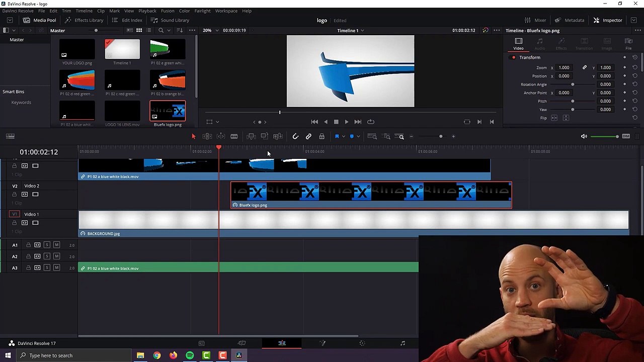Open Timeline View Options icon
The height and width of the screenshot is (362, 644).
coord(10,136)
